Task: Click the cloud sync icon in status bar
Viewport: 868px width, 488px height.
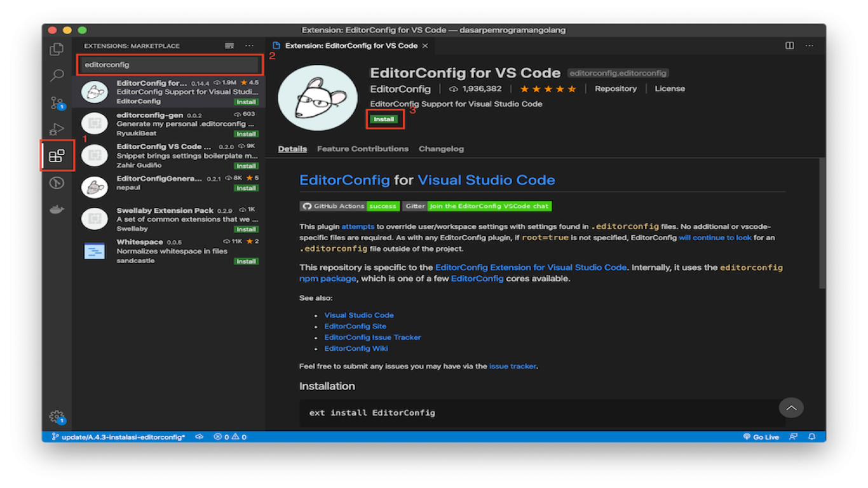Action: click(199, 437)
